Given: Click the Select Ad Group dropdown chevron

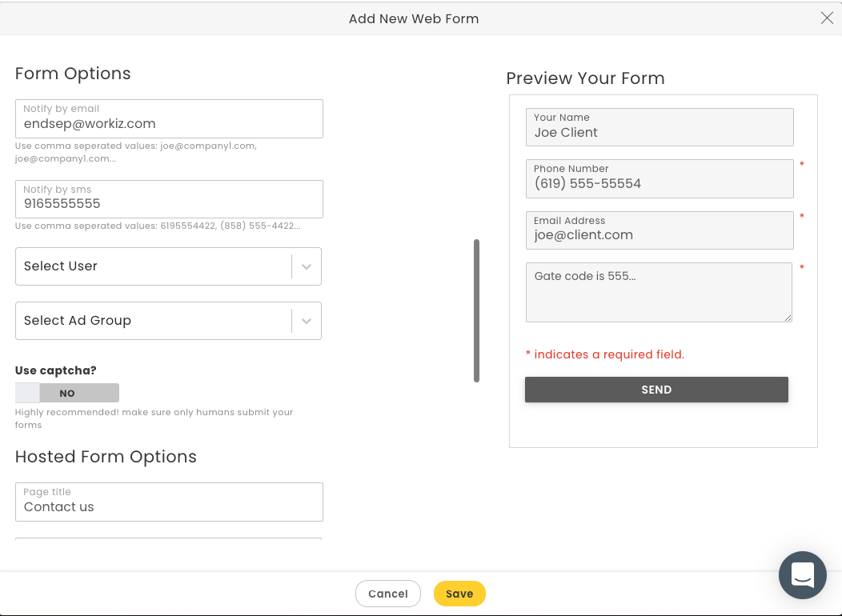Looking at the screenshot, I should pyautogui.click(x=307, y=321).
